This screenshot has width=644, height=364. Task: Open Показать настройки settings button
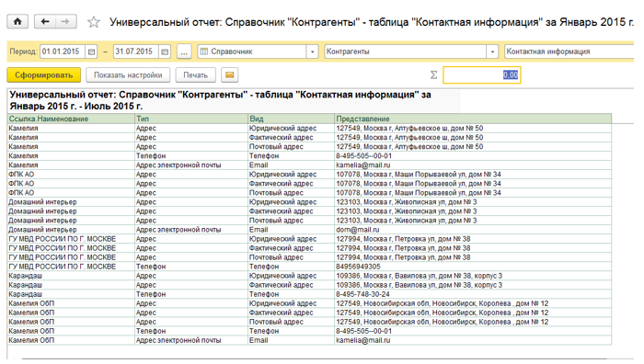click(x=128, y=75)
